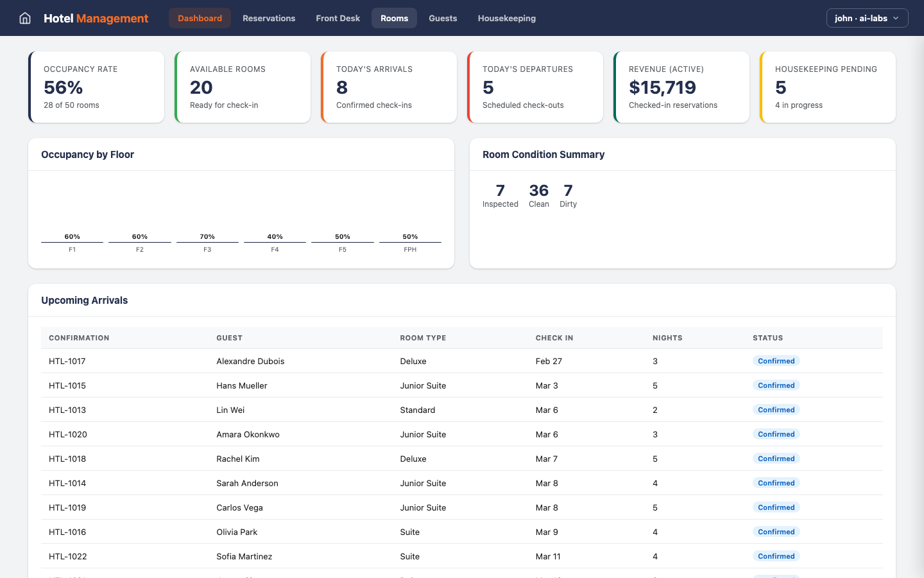
Task: Click the home icon in the navbar
Action: click(24, 18)
